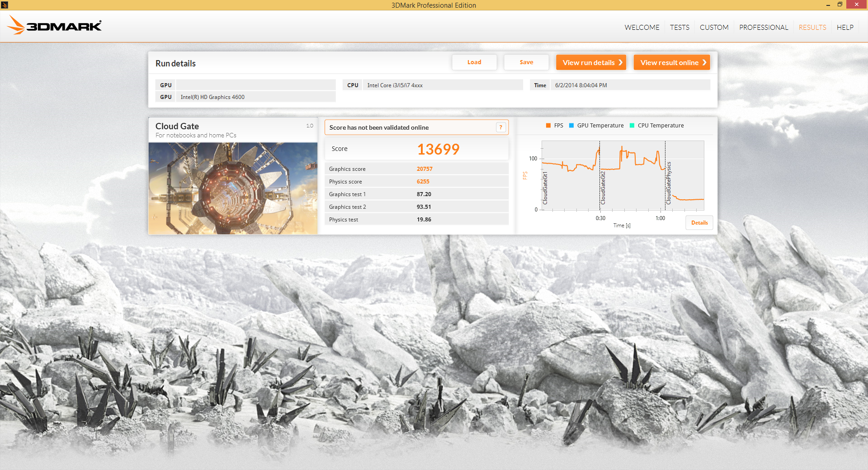Click the chart Details button
This screenshot has height=470, width=868.
tap(699, 223)
